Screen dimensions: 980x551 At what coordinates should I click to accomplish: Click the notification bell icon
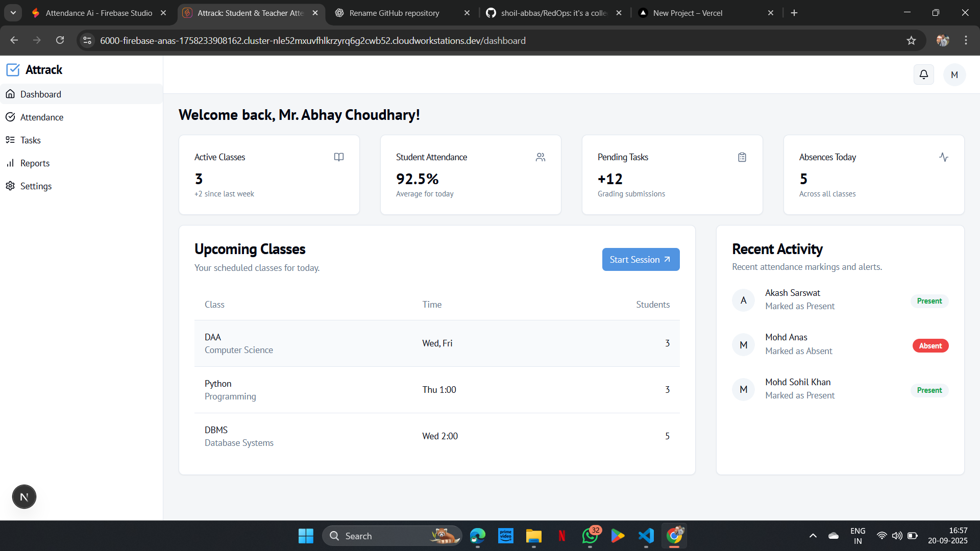click(923, 74)
